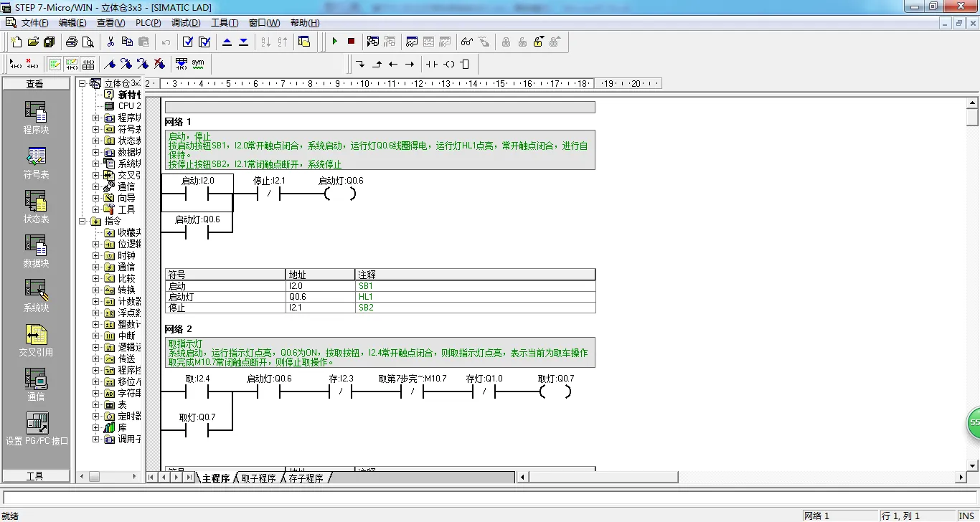Open 交叉引用 from the navigation bar
The height and width of the screenshot is (522, 980).
(x=36, y=341)
